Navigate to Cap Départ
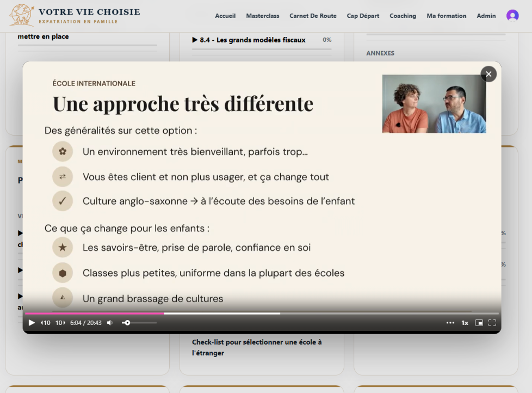This screenshot has height=393, width=532. point(363,16)
